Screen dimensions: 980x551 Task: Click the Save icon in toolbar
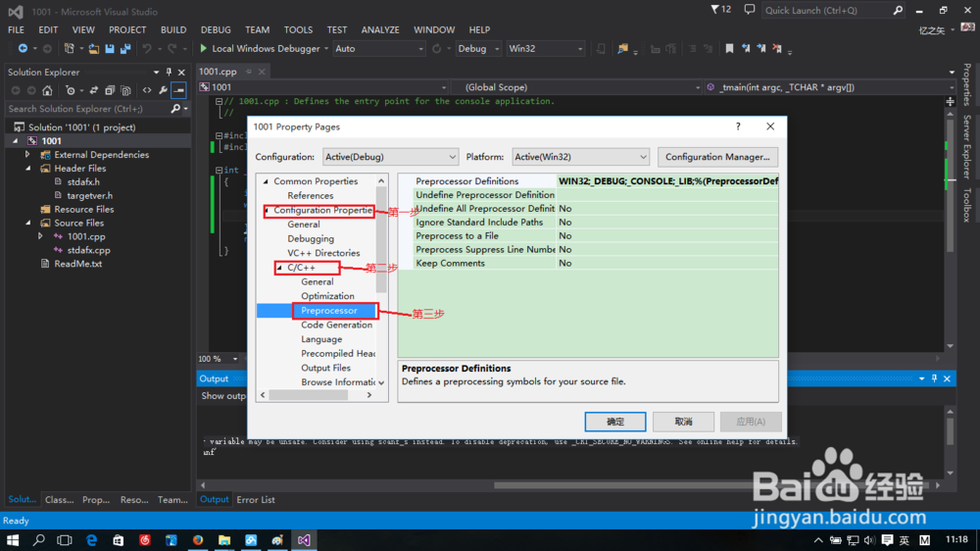(x=110, y=48)
